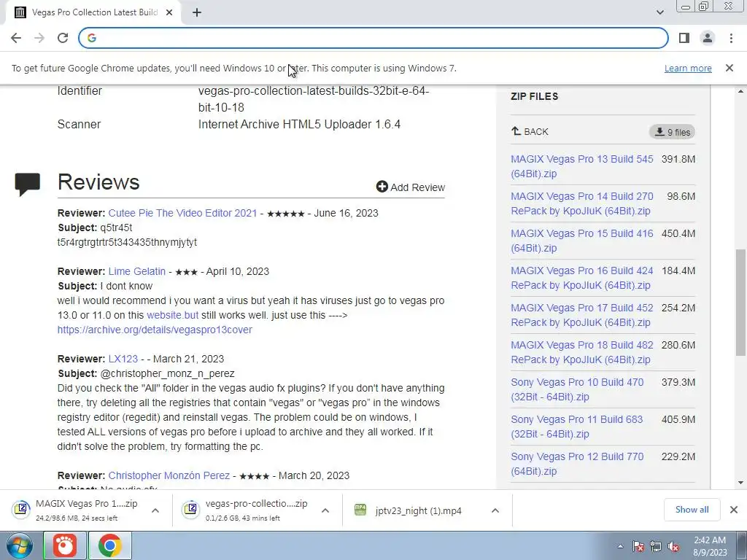Click the Google icon in the address bar

[92, 38]
